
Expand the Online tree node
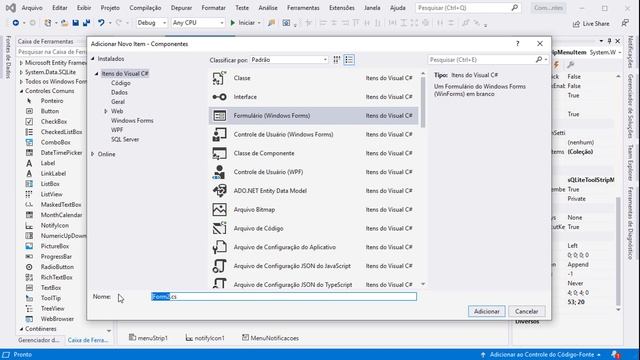[x=93, y=154]
